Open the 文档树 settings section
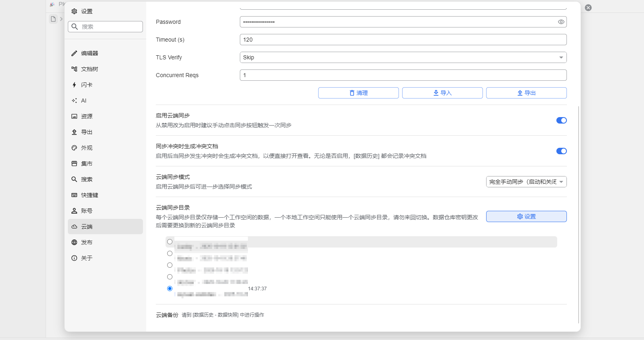644x340 pixels. (x=105, y=69)
